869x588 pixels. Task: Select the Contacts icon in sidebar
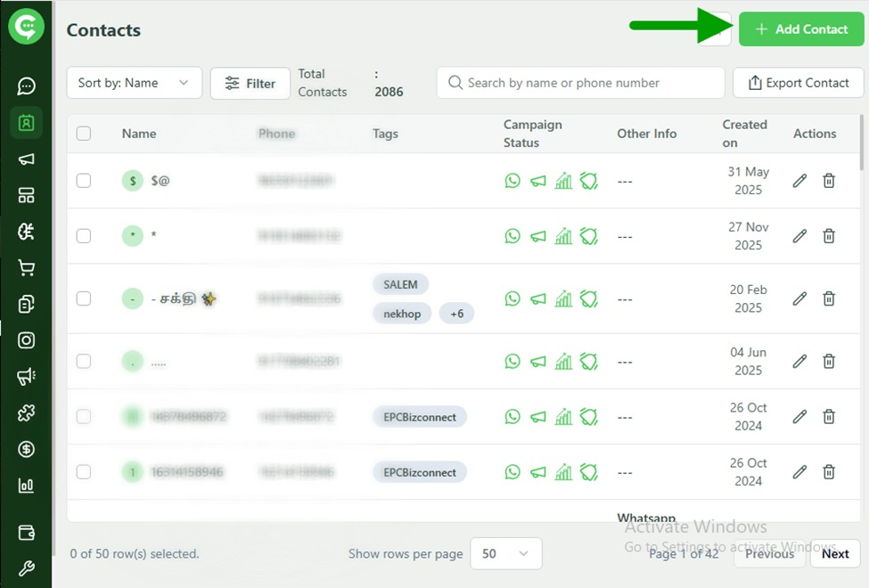click(26, 122)
